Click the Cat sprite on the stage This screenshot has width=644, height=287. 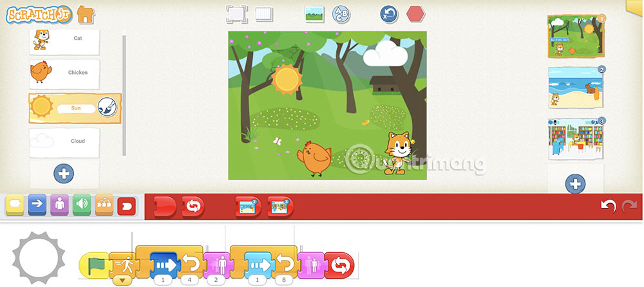click(399, 153)
